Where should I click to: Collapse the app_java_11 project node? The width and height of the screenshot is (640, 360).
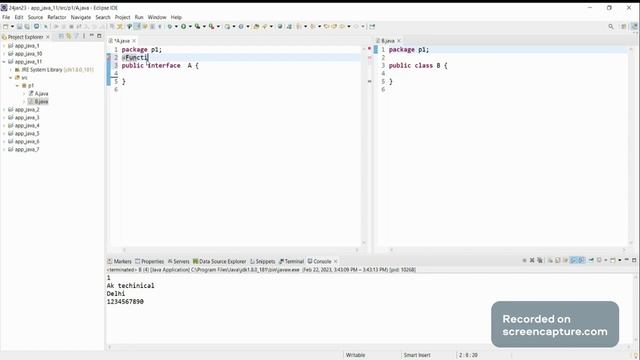tap(4, 62)
